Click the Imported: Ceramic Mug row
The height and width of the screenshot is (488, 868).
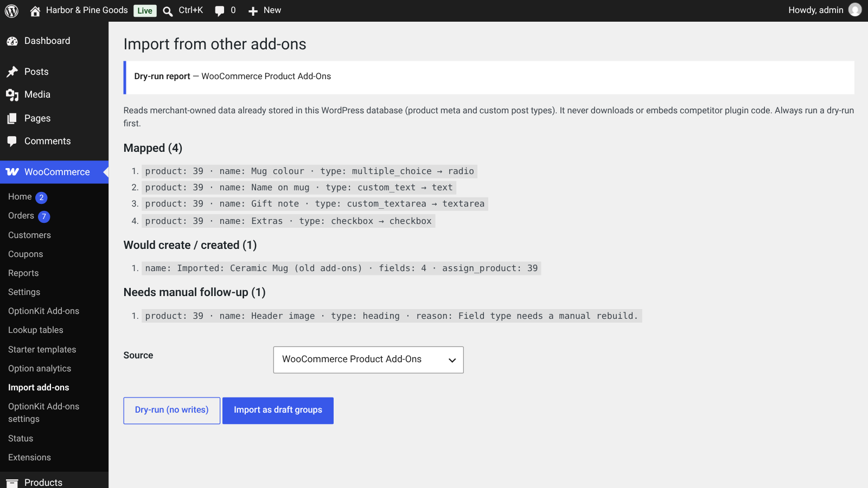pos(342,268)
